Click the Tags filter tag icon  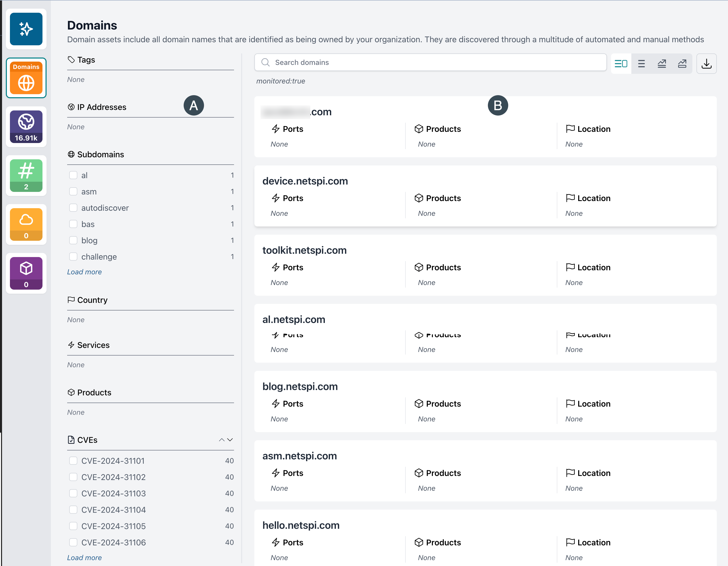[x=71, y=60]
